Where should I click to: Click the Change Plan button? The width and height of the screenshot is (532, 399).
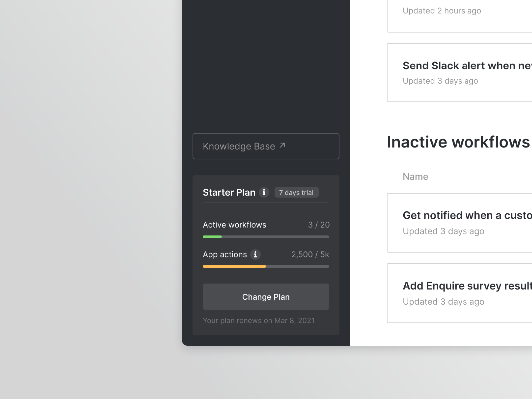pyautogui.click(x=266, y=297)
